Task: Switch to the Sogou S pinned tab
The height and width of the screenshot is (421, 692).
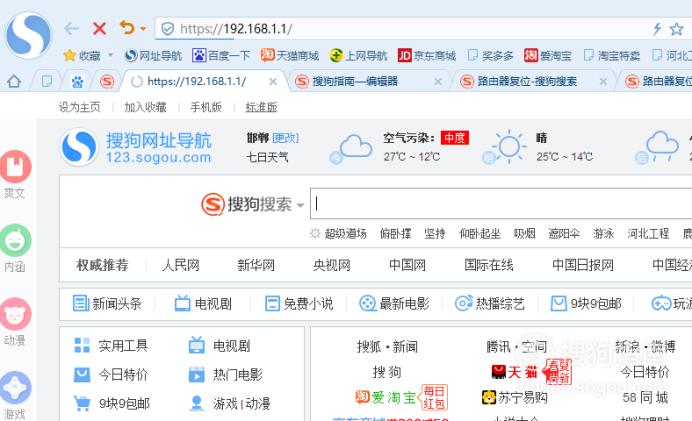Action: pyautogui.click(x=107, y=82)
